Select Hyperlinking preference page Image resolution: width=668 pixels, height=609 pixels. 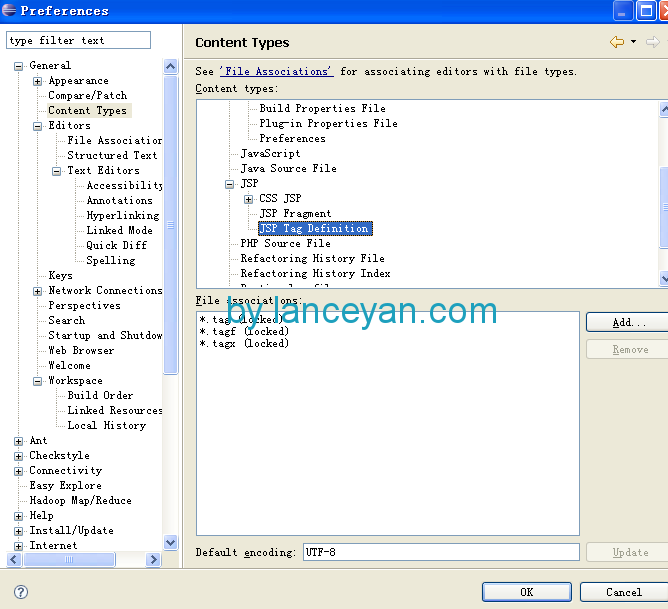(x=123, y=215)
